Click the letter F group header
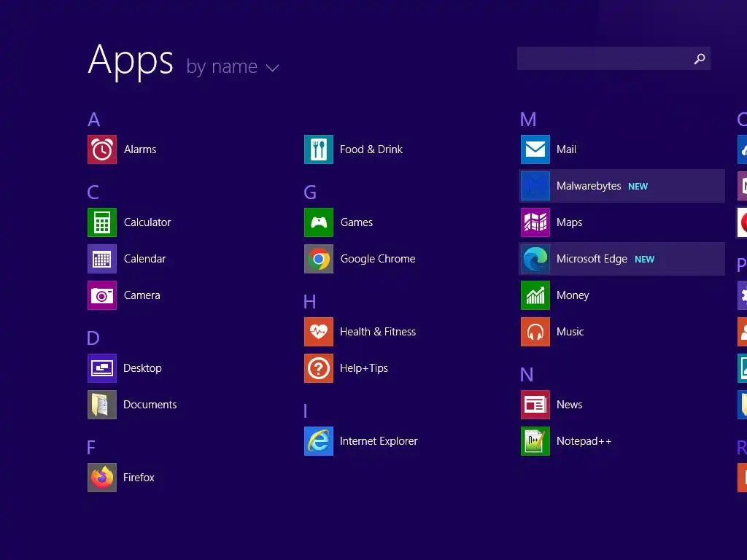The height and width of the screenshot is (560, 747). tap(91, 448)
